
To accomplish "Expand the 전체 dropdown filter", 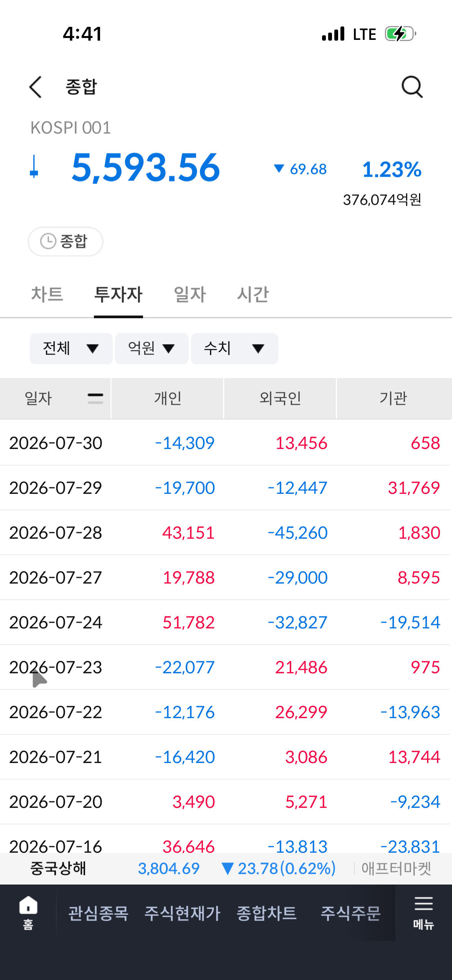I will [x=71, y=349].
